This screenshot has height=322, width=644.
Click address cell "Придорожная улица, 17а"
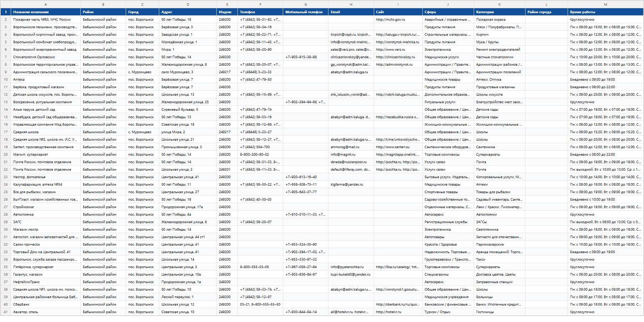(188, 207)
